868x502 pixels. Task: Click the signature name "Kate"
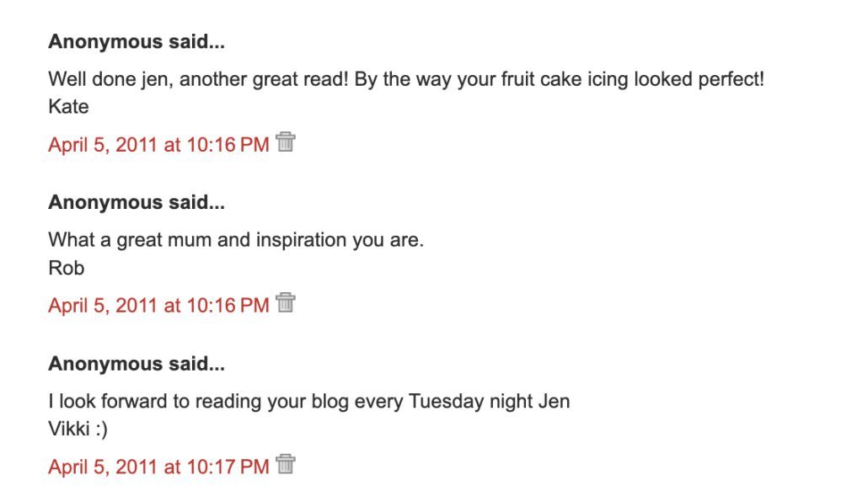[68, 107]
